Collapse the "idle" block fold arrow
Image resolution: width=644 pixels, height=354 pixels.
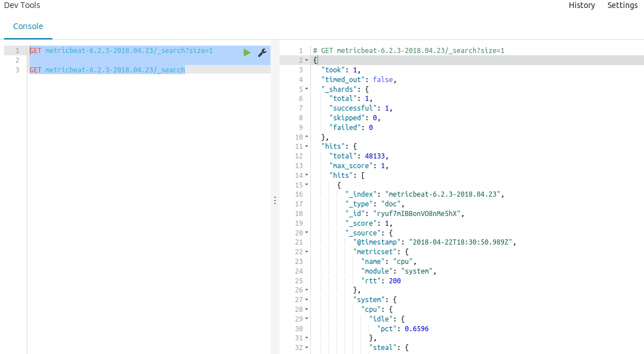pos(306,319)
